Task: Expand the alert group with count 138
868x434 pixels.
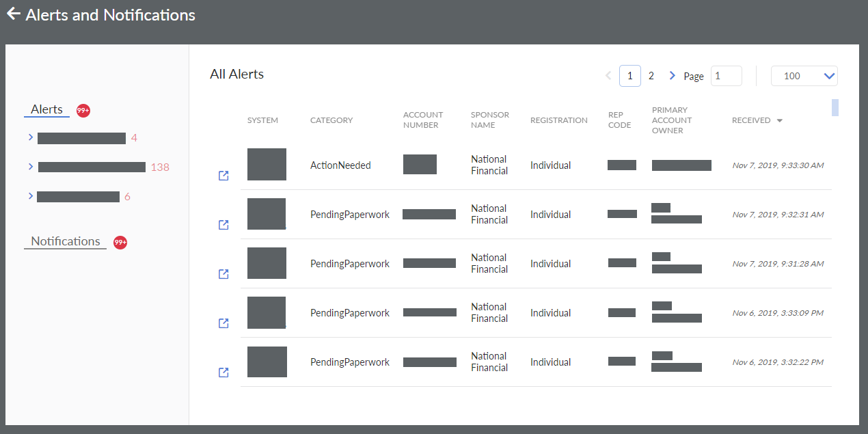Action: point(31,166)
